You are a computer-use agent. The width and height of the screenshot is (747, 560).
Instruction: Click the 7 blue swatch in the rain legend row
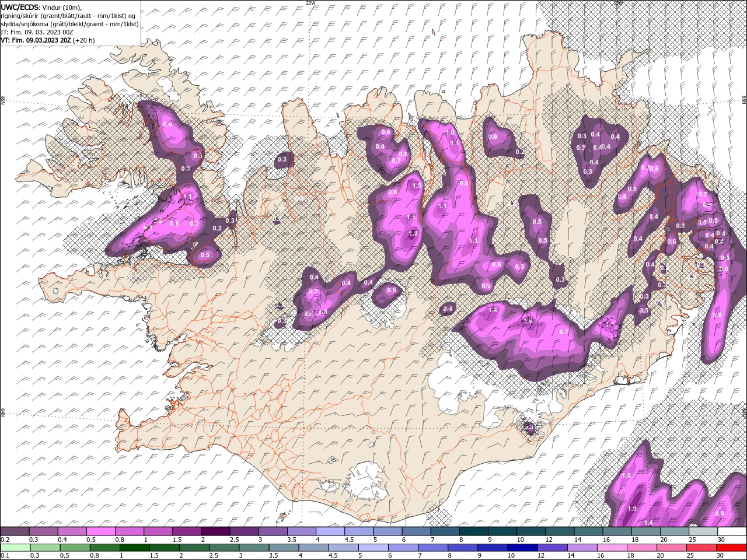(433, 548)
